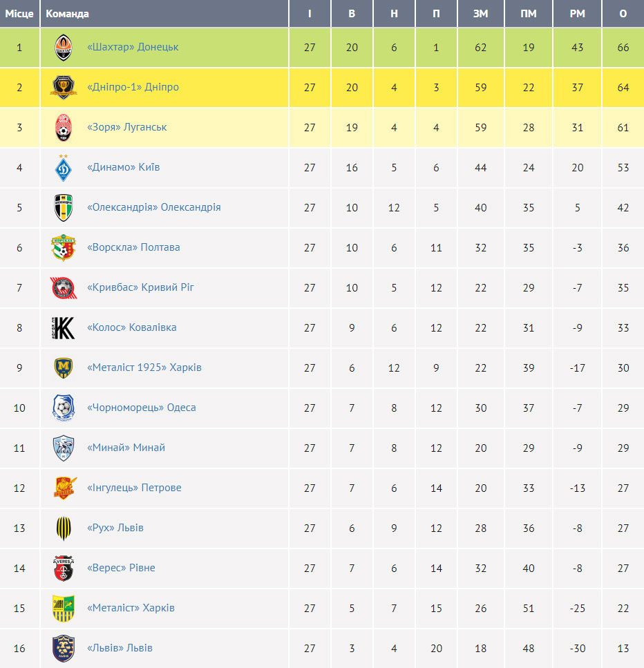Open the «Динамо» Київ team link
The height and width of the screenshot is (668, 644).
pos(123,167)
